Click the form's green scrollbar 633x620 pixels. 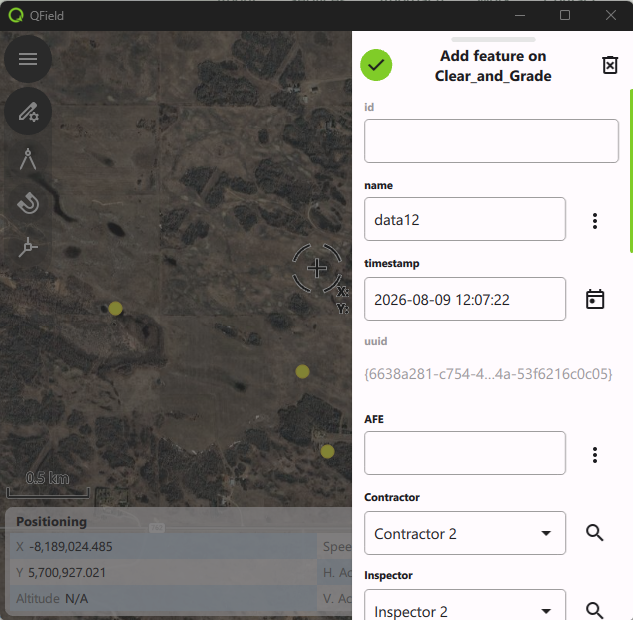(x=631, y=171)
